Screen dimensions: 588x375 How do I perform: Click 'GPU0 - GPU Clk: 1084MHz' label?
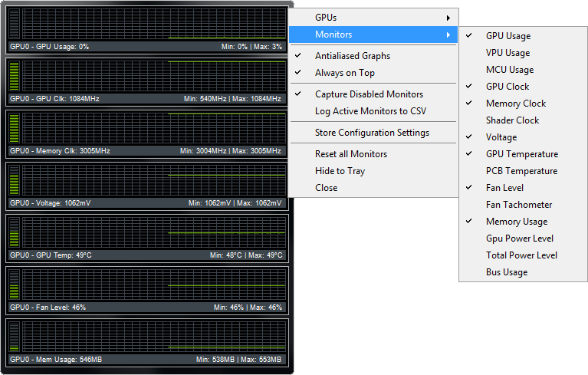click(x=54, y=99)
